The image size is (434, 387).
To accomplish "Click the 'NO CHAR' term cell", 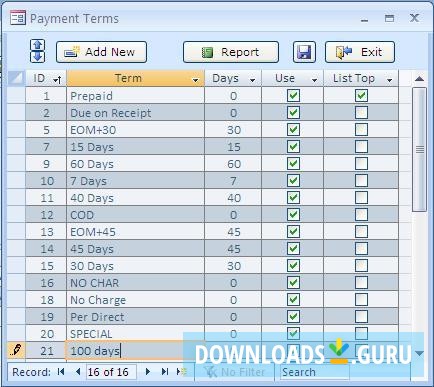I will click(135, 283).
